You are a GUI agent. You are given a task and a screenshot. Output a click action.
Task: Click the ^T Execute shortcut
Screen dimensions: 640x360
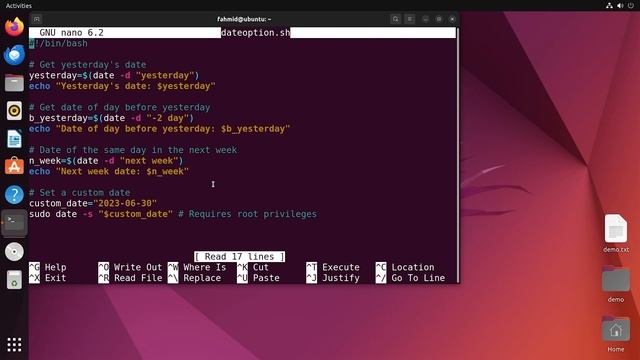pyautogui.click(x=333, y=267)
